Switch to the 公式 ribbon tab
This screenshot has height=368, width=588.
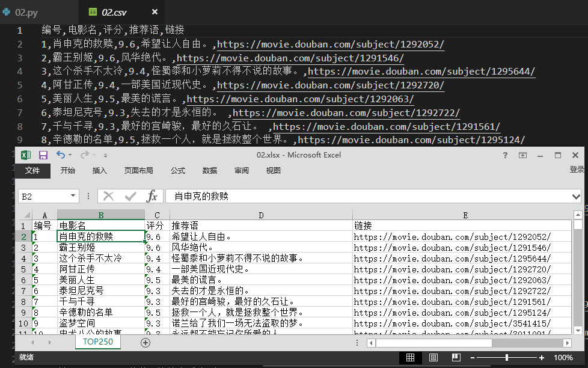(178, 171)
